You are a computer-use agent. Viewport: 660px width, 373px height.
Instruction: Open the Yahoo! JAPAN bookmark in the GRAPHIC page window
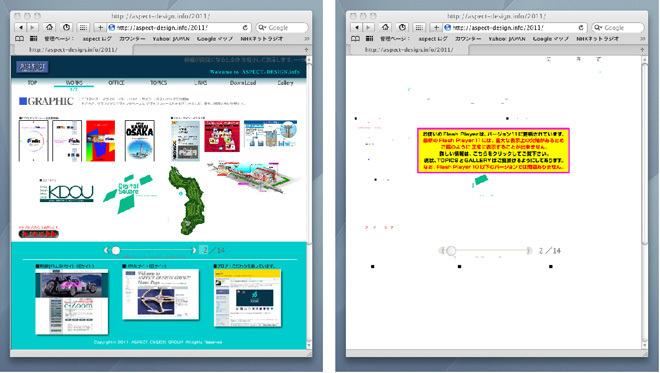(x=171, y=39)
